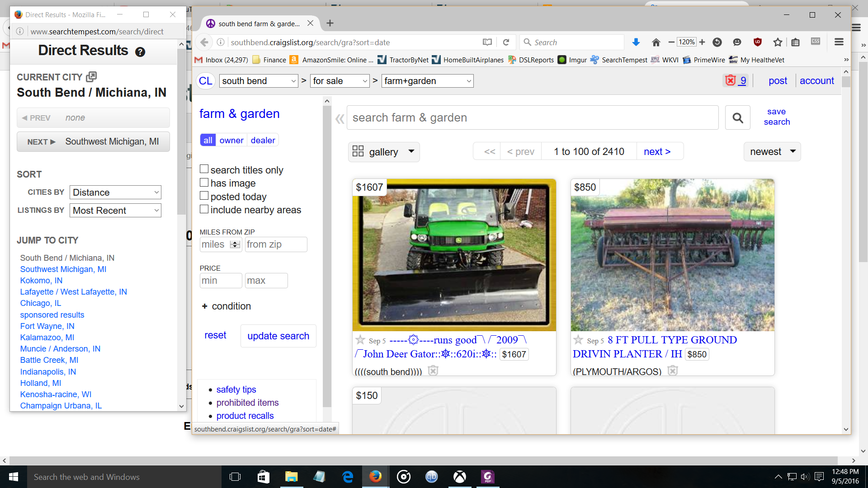Click the miles stepper arrows
868x488 pixels.
(x=235, y=244)
